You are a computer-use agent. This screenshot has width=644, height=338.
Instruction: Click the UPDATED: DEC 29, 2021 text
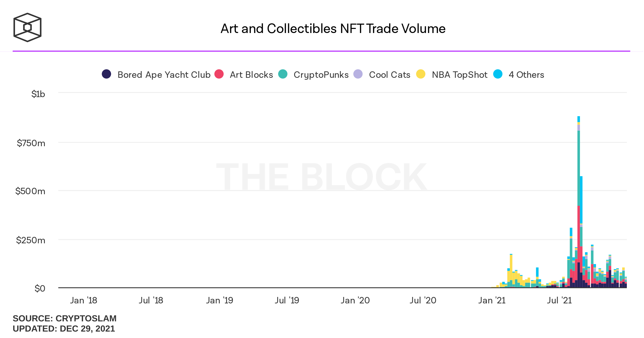tap(64, 329)
